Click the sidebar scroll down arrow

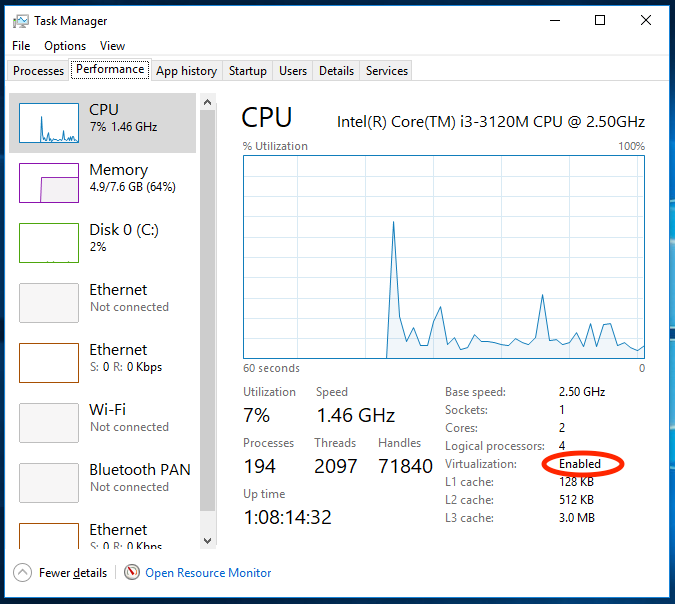tap(207, 541)
